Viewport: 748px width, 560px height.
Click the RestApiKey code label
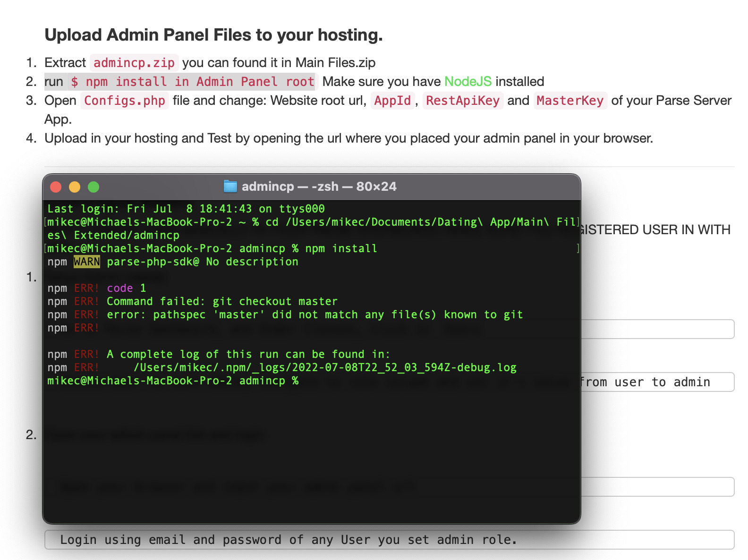[x=463, y=101]
